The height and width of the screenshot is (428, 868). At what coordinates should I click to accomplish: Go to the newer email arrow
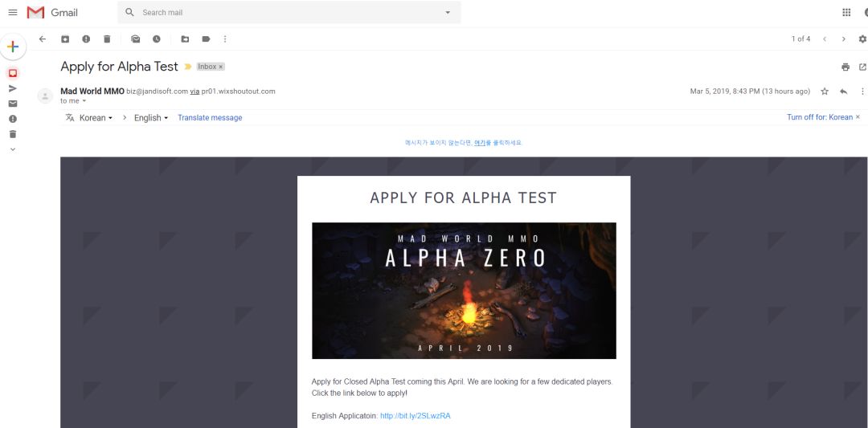coord(825,39)
